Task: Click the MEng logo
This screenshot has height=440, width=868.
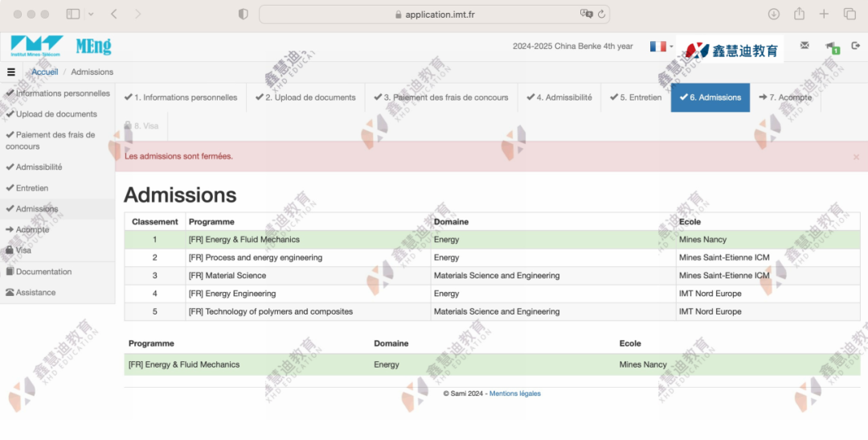Action: coord(93,46)
